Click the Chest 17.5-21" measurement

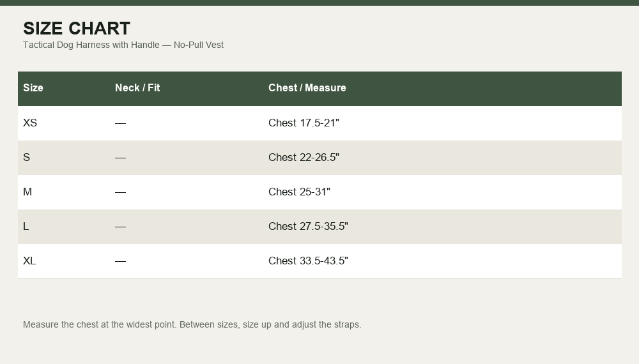point(304,123)
